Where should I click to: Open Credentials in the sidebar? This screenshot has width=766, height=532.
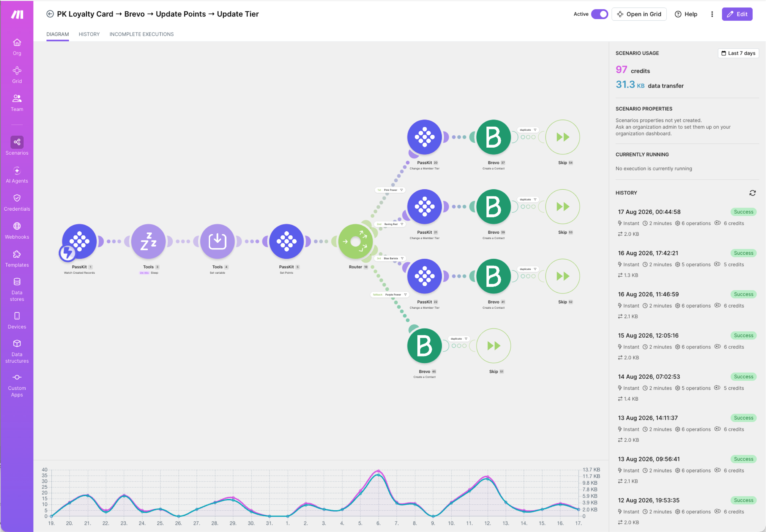17,203
